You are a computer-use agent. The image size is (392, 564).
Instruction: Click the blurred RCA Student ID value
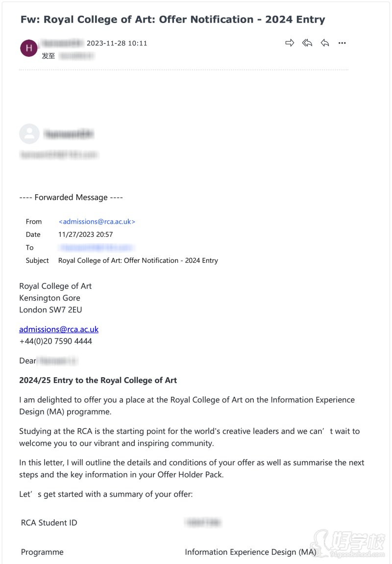203,523
